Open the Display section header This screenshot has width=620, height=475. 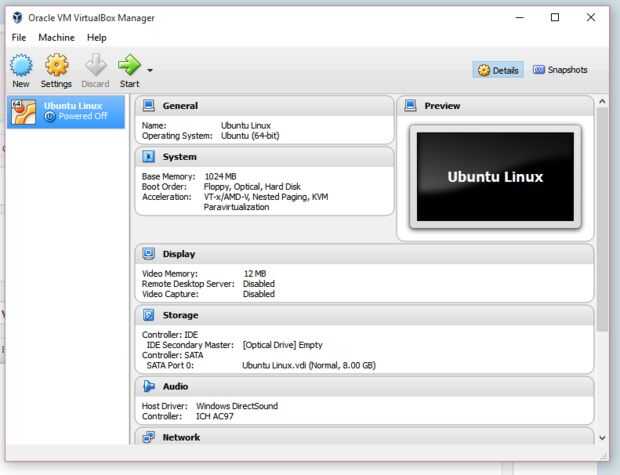[364, 254]
